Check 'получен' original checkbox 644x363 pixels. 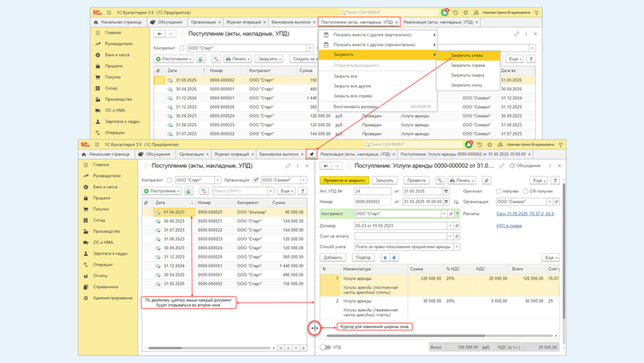coord(499,191)
